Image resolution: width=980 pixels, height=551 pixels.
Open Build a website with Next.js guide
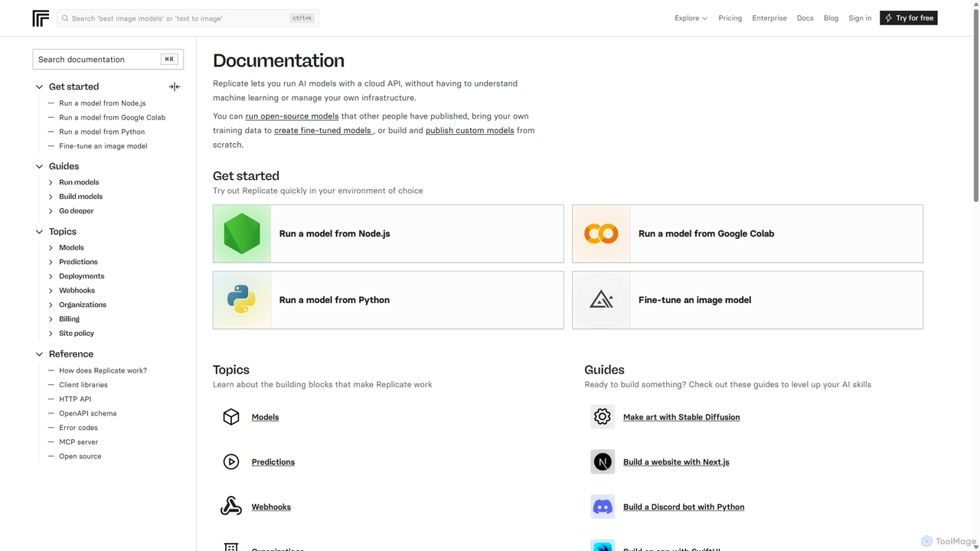[676, 461]
